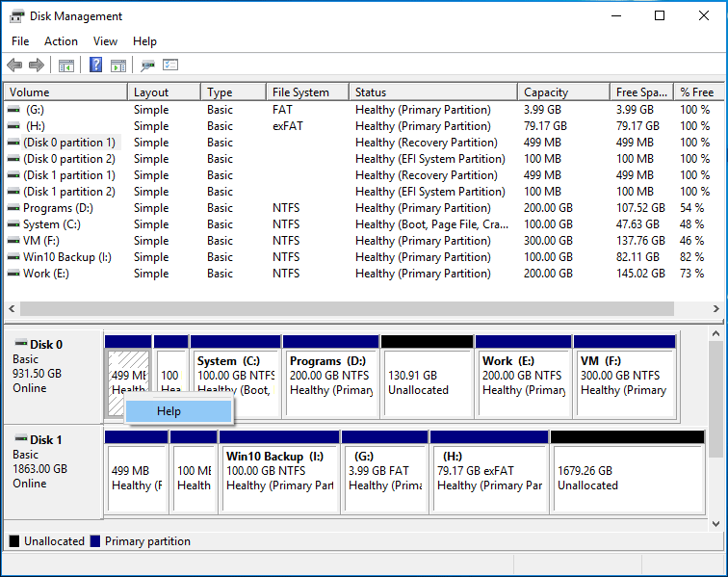Open the Action menu
Image resolution: width=728 pixels, height=577 pixels.
pyautogui.click(x=61, y=41)
